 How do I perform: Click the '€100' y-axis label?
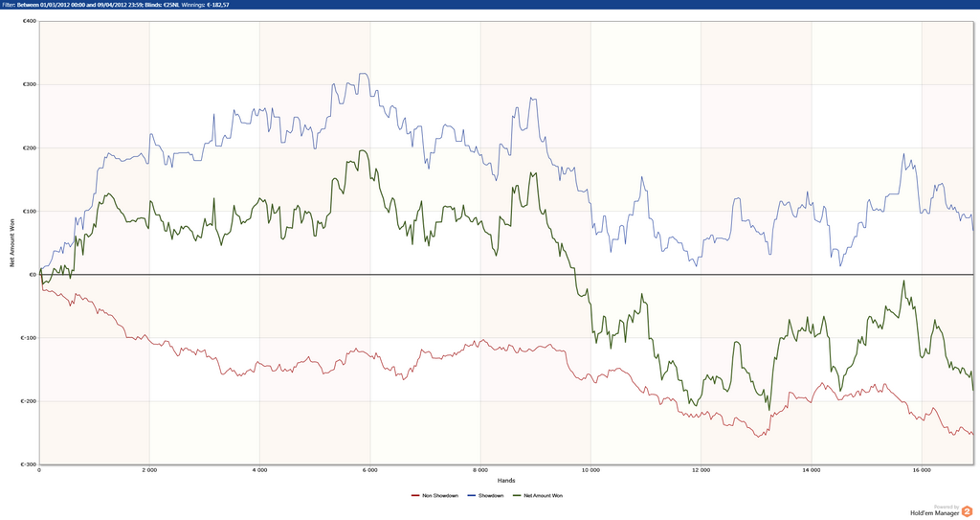[30, 212]
